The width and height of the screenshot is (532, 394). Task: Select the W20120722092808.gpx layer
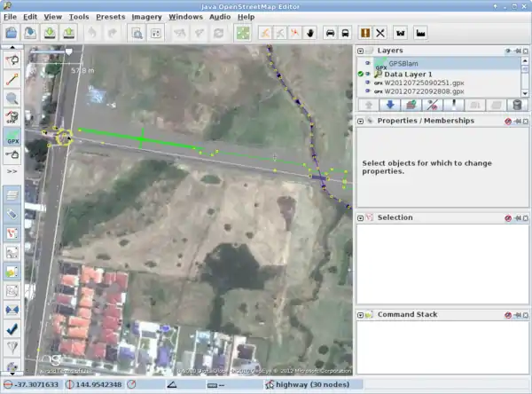424,91
